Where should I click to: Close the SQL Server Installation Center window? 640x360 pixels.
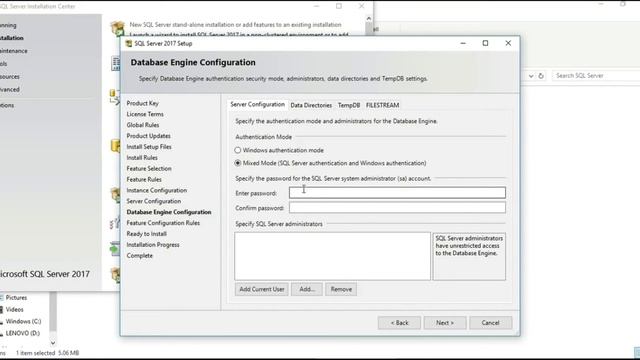pos(361,6)
